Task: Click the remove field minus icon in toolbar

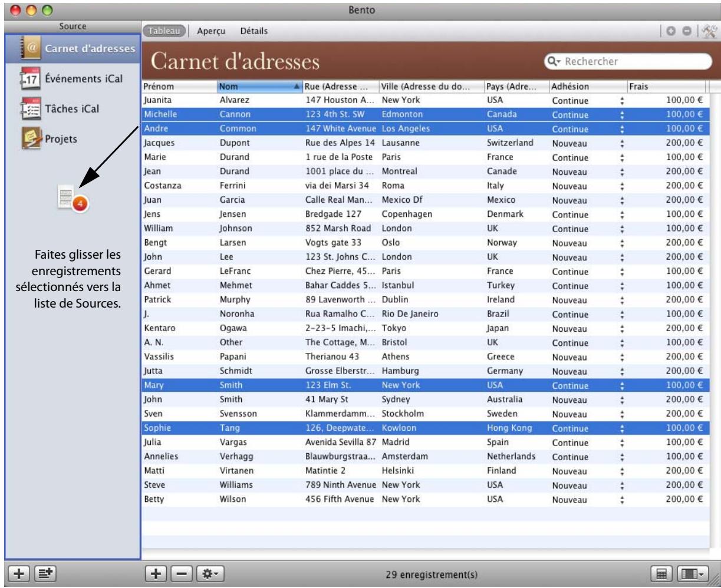Action: coord(688,31)
